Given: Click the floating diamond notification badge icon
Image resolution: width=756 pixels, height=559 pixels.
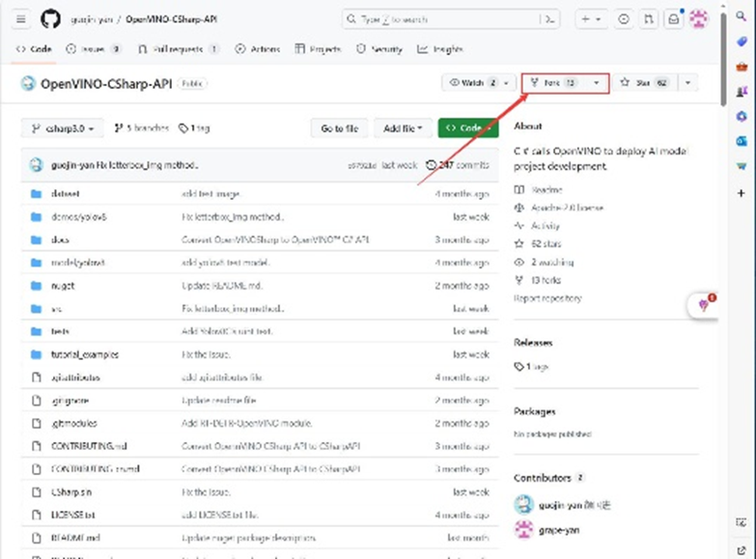Looking at the screenshot, I should 704,305.
